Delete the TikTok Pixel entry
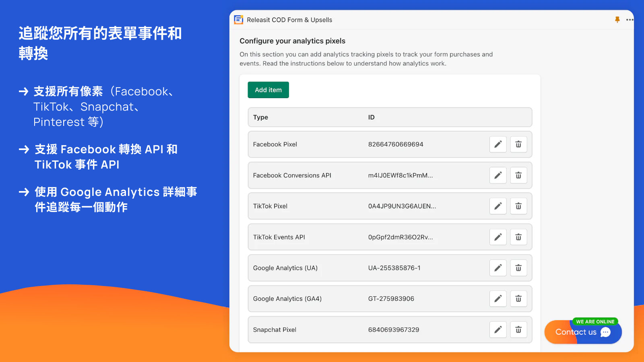 [x=518, y=206]
